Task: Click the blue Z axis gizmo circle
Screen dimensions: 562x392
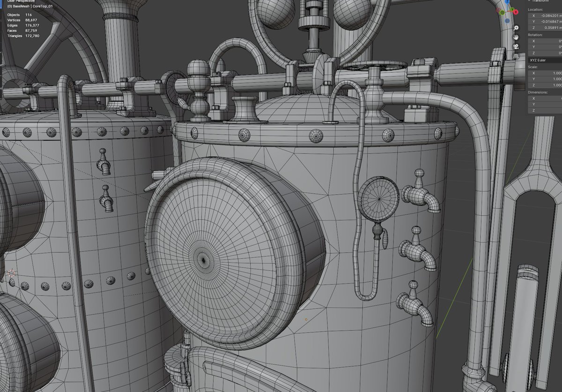Action: tap(507, 1)
